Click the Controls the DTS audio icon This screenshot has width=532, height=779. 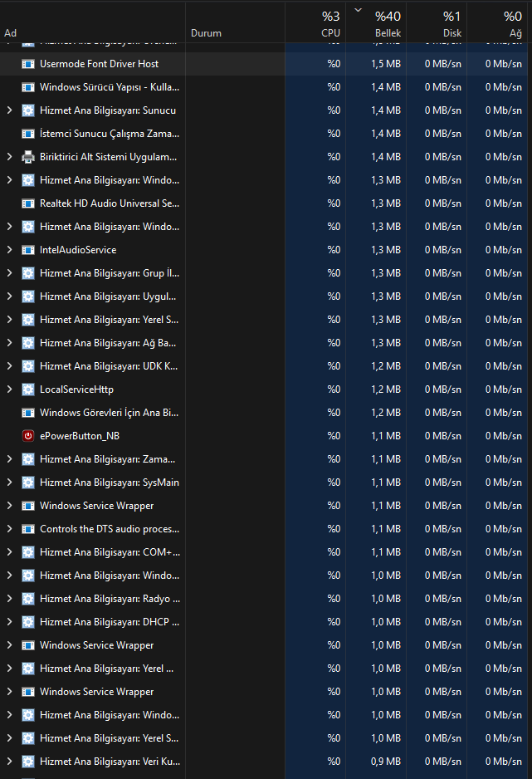[x=28, y=529]
